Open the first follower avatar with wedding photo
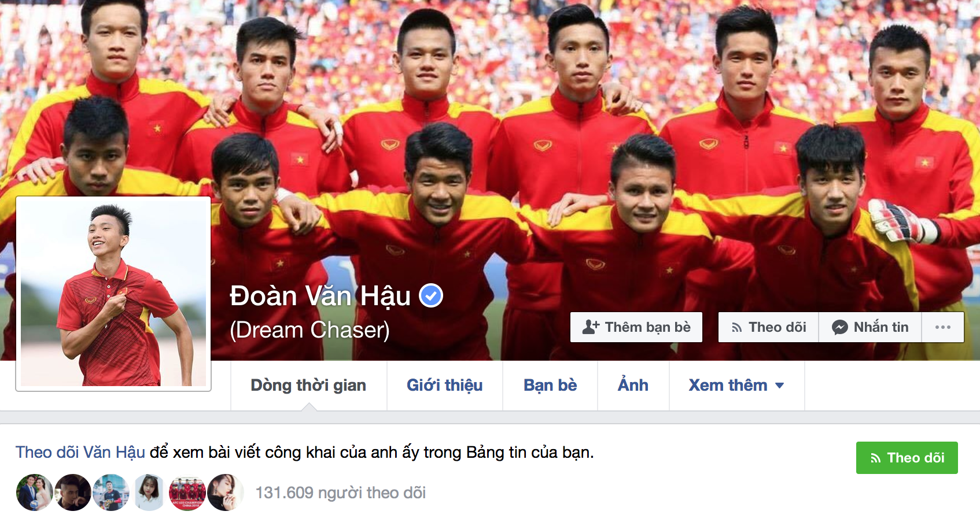The height and width of the screenshot is (526, 980). tap(35, 492)
